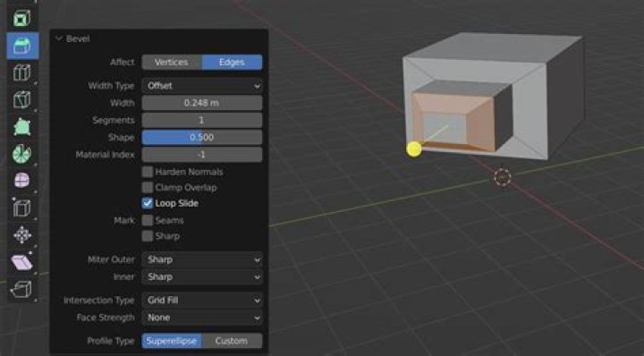Screen dimensions: 644x356
Task: Set Affect to Vertices
Action: [172, 62]
